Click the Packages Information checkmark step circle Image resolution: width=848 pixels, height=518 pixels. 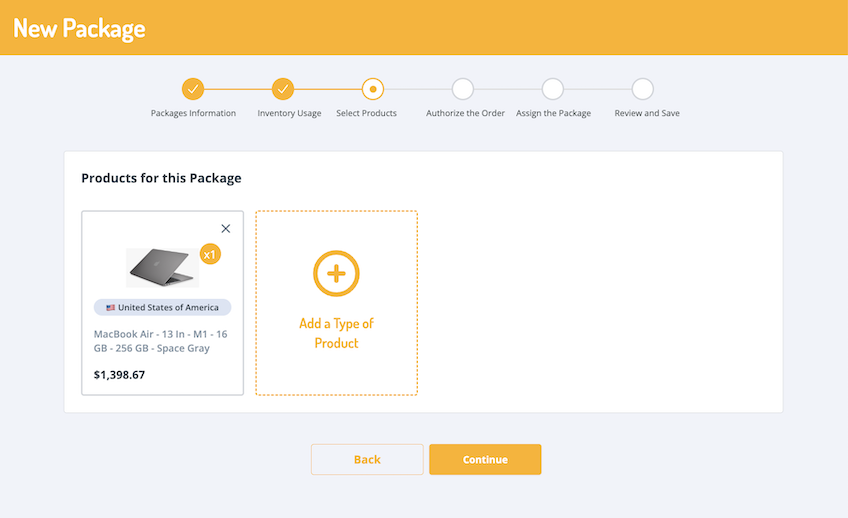[x=193, y=89]
